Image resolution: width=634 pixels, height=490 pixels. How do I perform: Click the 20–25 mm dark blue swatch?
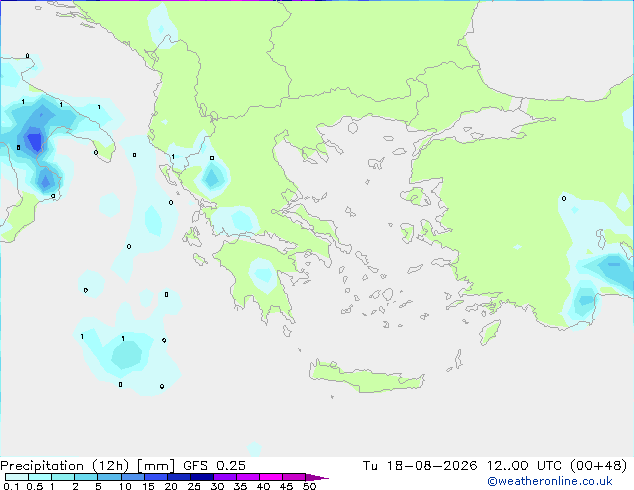(x=179, y=477)
